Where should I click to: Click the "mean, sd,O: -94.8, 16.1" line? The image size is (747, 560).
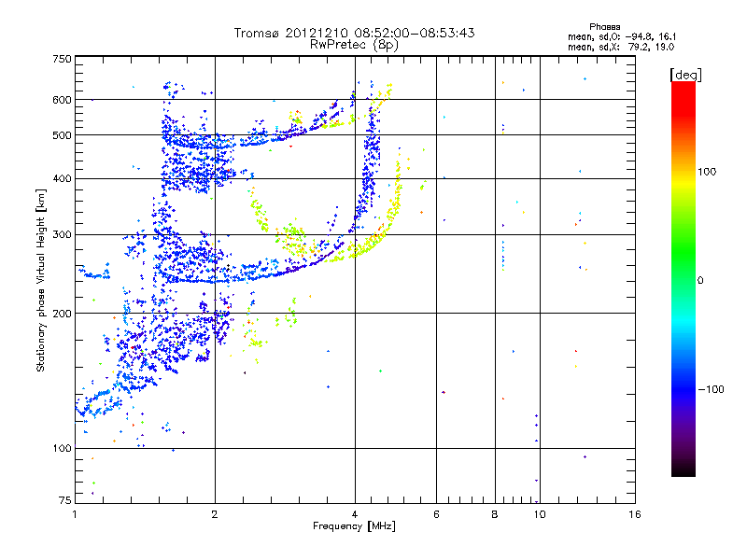(x=622, y=36)
